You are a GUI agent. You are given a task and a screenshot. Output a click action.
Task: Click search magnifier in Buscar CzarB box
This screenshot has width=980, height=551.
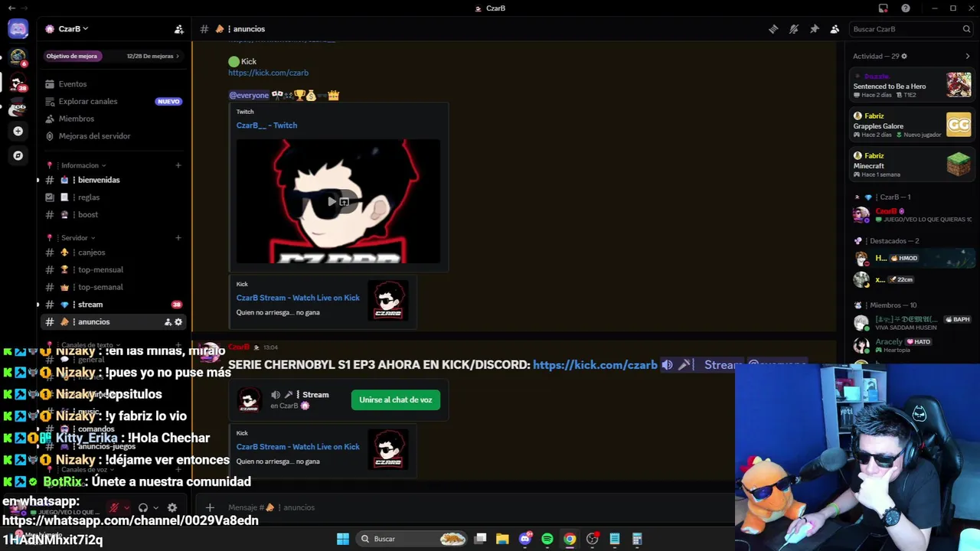pyautogui.click(x=966, y=29)
